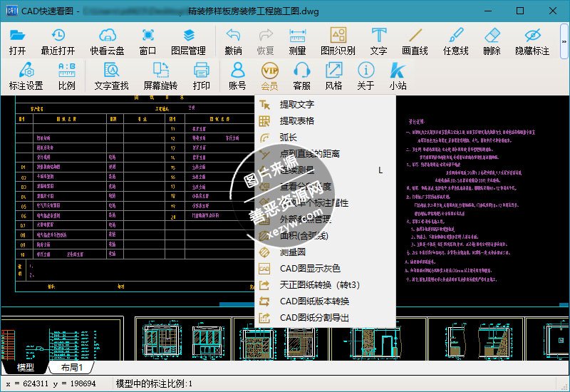
Task: Open 标注设置 annotation settings
Action: (x=26, y=76)
